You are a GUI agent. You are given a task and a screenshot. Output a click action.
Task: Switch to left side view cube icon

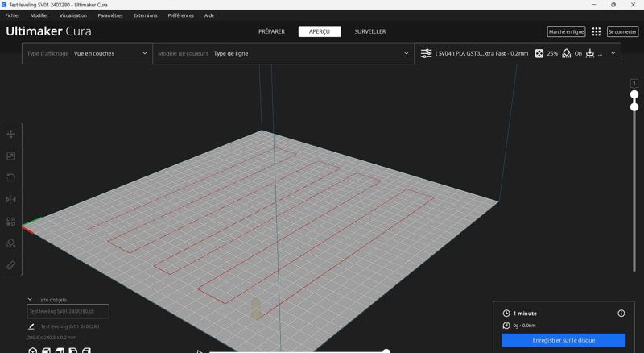click(x=73, y=351)
